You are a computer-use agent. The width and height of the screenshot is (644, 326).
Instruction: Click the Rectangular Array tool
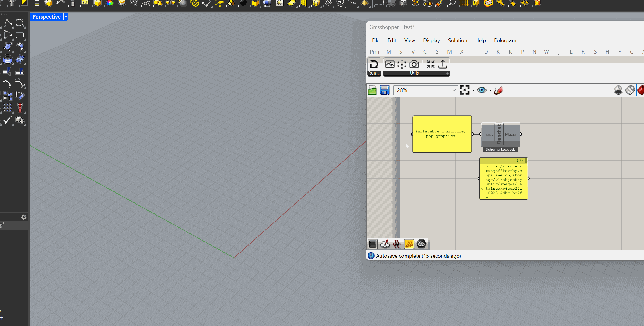pyautogui.click(x=8, y=108)
